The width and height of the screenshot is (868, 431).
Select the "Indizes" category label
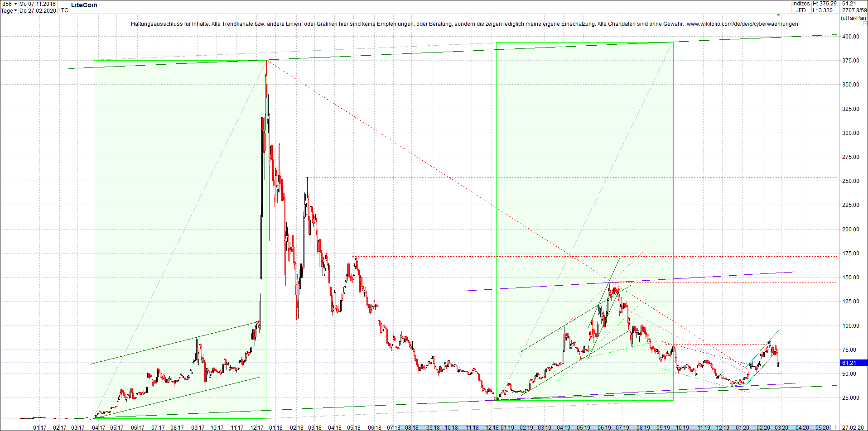[800, 4]
